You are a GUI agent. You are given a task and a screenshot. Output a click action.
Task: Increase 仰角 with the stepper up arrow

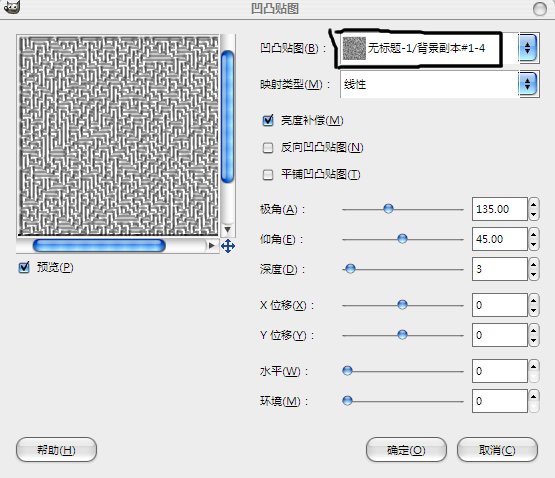[533, 233]
